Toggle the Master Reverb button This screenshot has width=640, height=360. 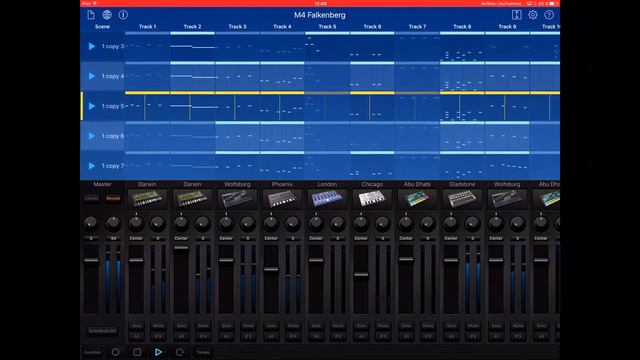(113, 198)
